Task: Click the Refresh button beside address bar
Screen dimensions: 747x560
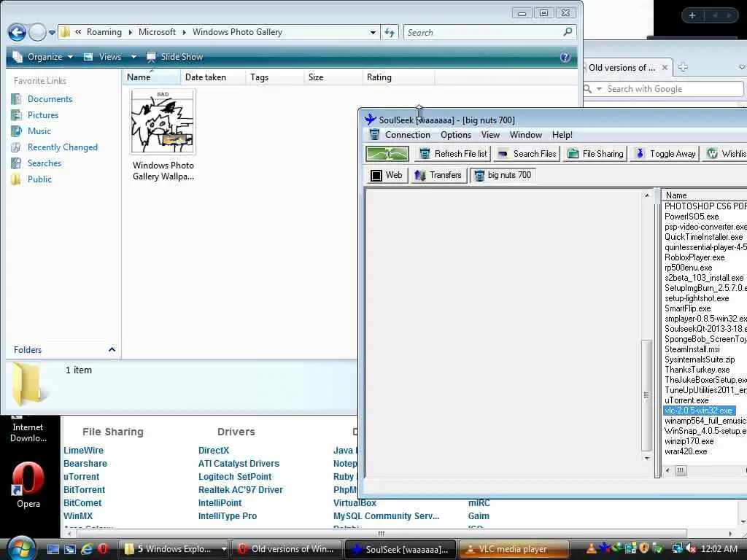Action: (390, 32)
